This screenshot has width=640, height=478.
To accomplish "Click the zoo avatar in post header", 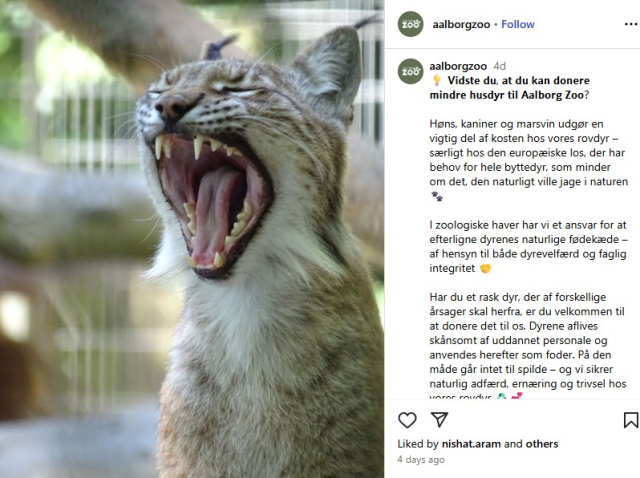I will (411, 24).
